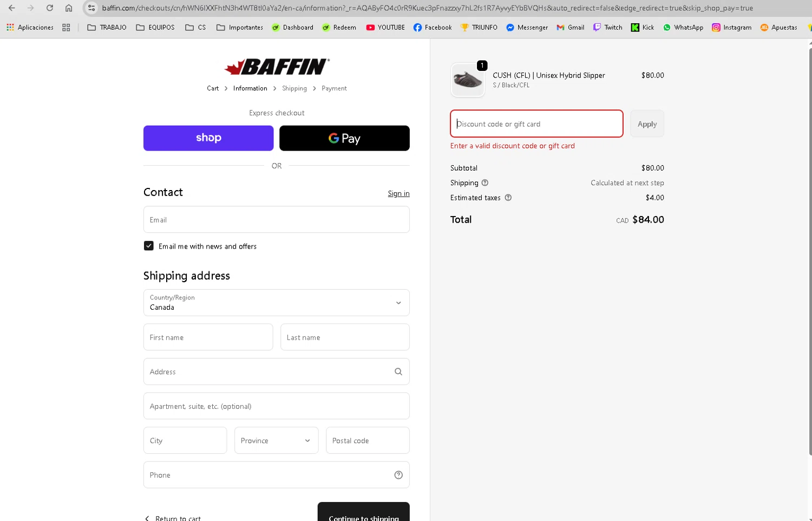Focus the Postal code field
The width and height of the screenshot is (812, 521).
(x=368, y=440)
